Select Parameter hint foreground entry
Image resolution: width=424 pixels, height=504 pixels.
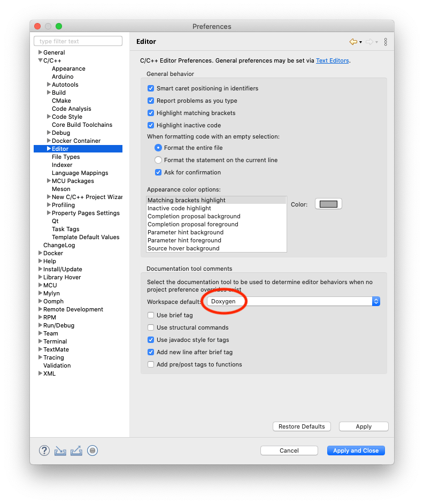[x=216, y=240]
